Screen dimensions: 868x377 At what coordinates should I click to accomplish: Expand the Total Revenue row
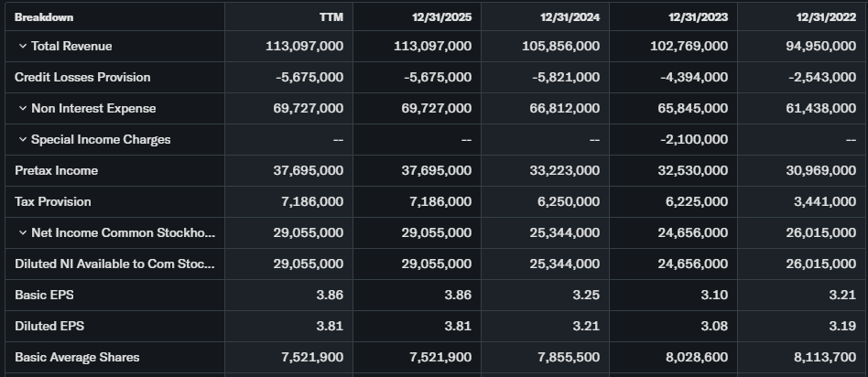[x=22, y=46]
